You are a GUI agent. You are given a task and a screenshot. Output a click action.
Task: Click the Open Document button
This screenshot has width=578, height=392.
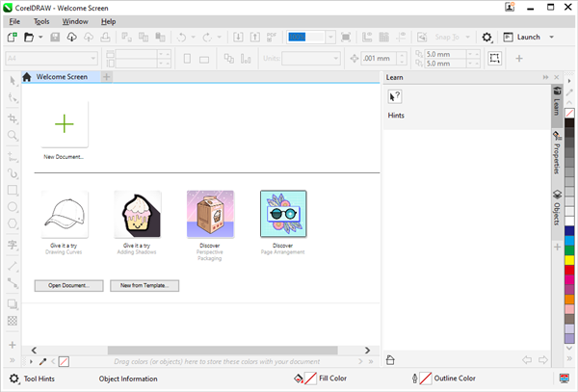coord(68,286)
